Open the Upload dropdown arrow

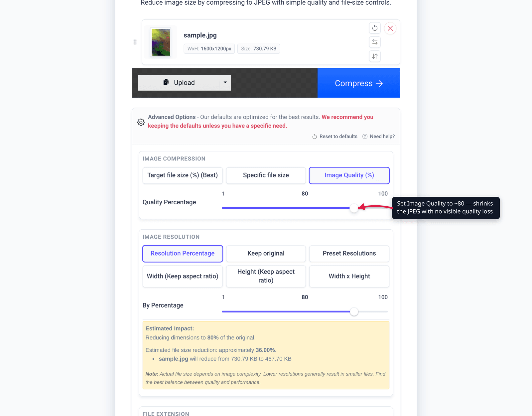tap(225, 83)
